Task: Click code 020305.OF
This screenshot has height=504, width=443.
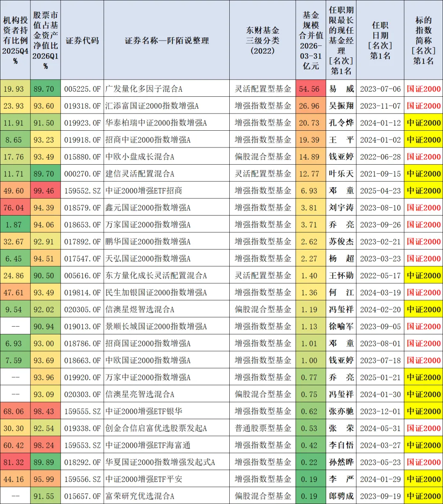Action: click(x=82, y=310)
